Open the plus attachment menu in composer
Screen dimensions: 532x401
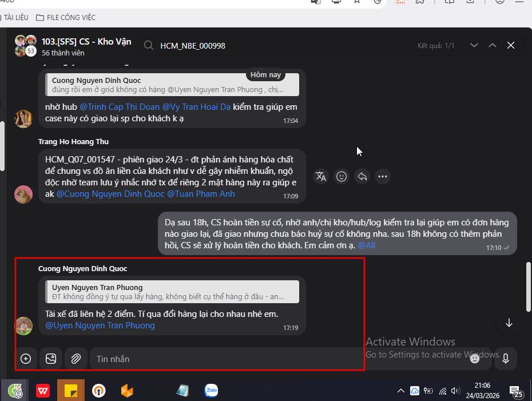(26, 359)
